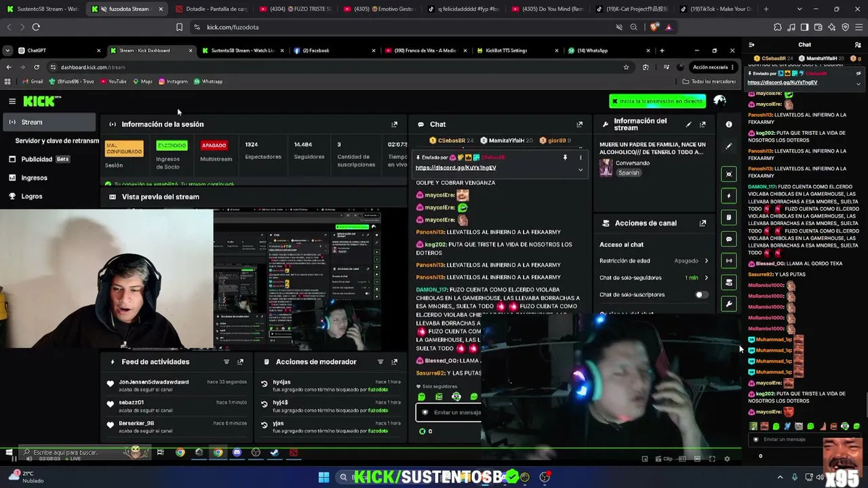This screenshot has width=868, height=488.
Task: Click the info icon in the right toolbar
Action: coord(729,125)
